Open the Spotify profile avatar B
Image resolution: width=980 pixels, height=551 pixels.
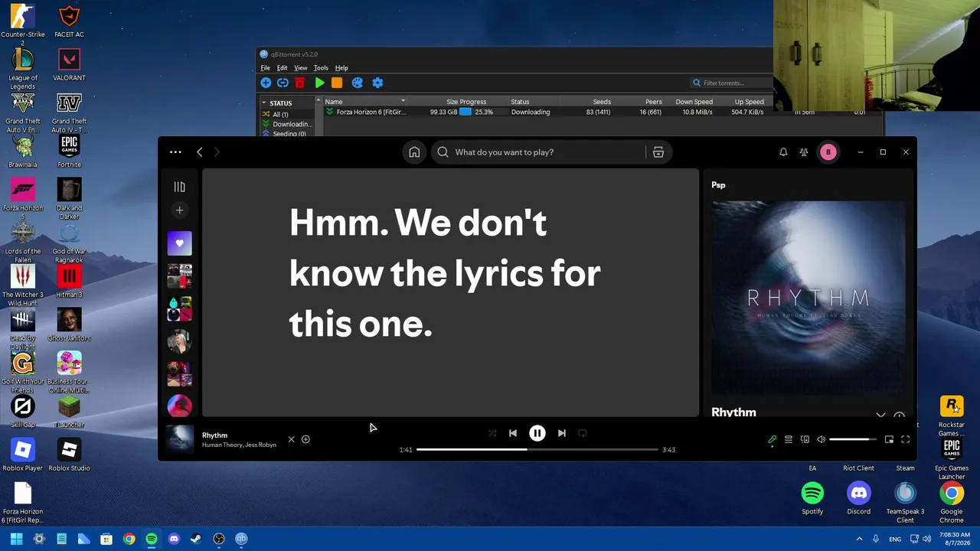point(828,152)
